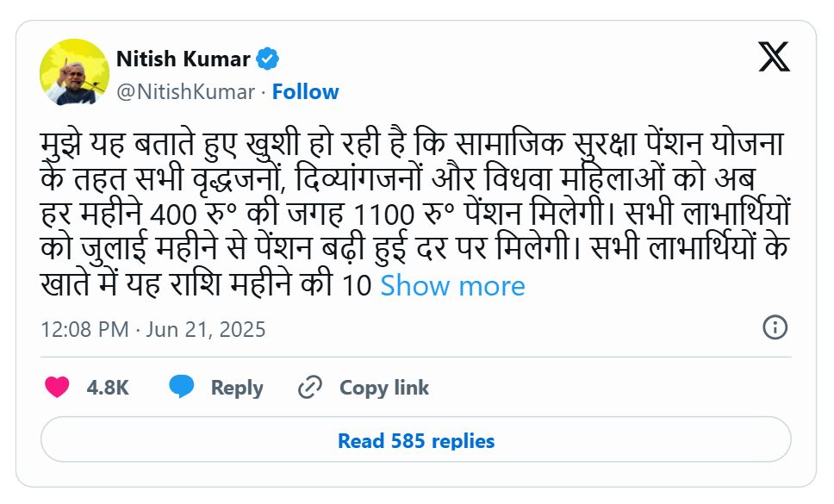Open the tweet info icon
The height and width of the screenshot is (504, 834).
(x=775, y=327)
